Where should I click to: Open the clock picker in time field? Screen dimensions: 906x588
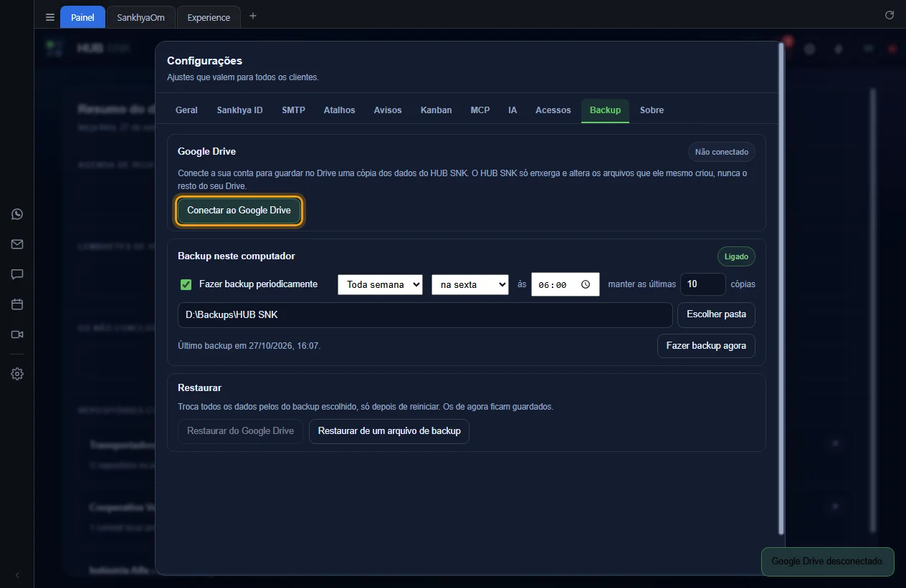586,284
